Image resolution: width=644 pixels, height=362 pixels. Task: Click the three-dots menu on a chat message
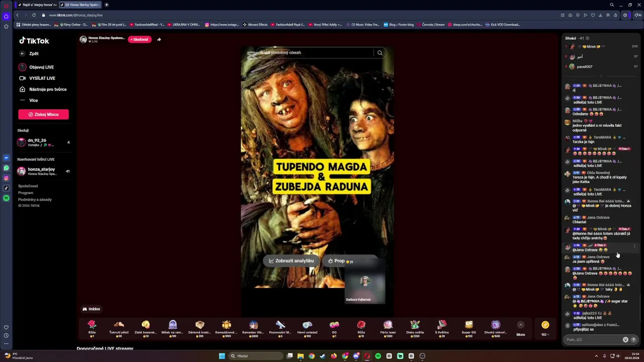pos(634,246)
